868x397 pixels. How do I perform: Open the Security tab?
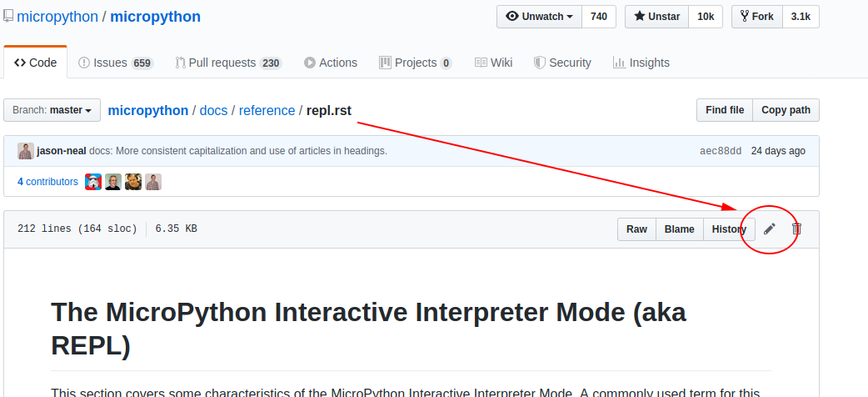pos(562,63)
